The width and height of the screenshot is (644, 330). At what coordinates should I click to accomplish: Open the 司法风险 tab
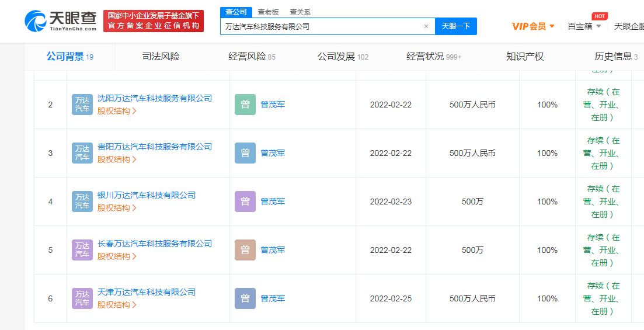point(161,57)
